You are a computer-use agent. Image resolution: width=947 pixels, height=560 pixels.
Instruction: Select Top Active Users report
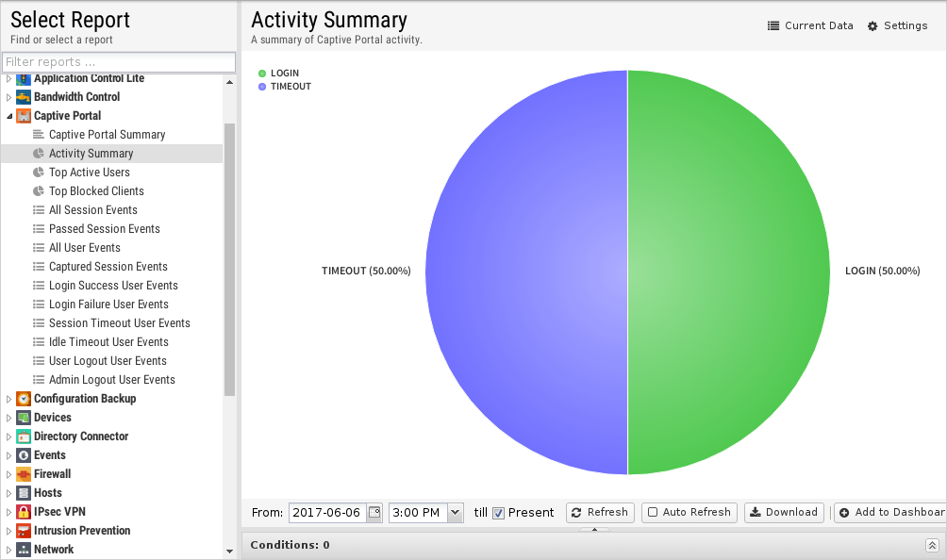coord(90,172)
